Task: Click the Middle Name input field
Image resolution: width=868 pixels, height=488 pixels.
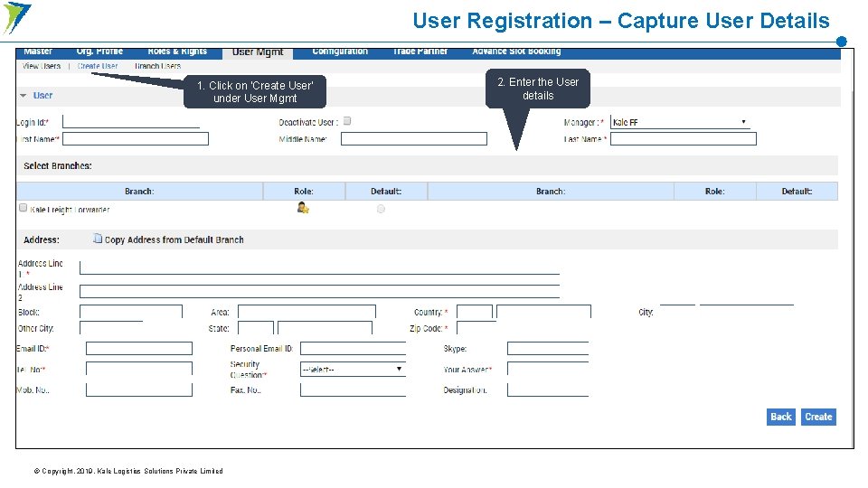Action: (x=414, y=139)
